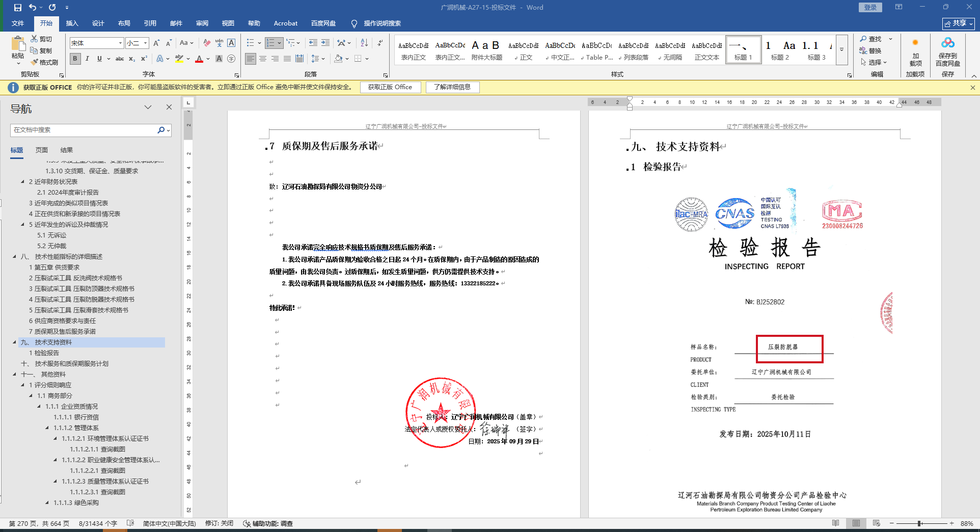Sort paragraphs with the A-Z sort icon

[x=364, y=43]
